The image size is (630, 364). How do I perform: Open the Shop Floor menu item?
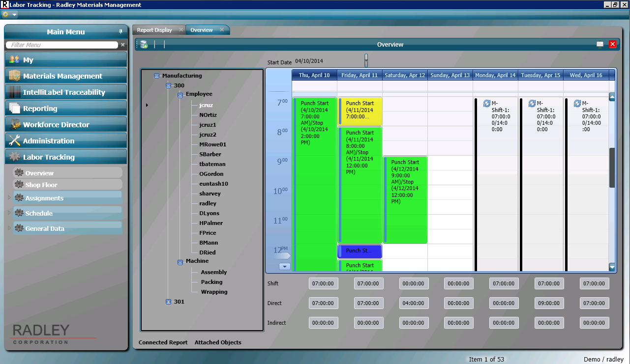point(41,185)
